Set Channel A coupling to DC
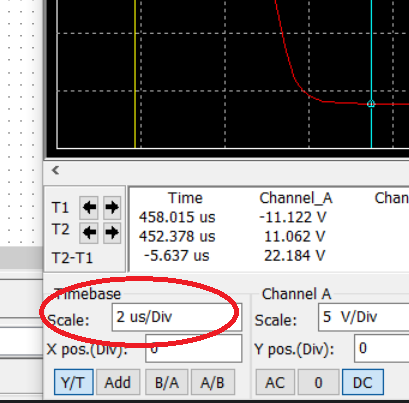 pyautogui.click(x=363, y=382)
